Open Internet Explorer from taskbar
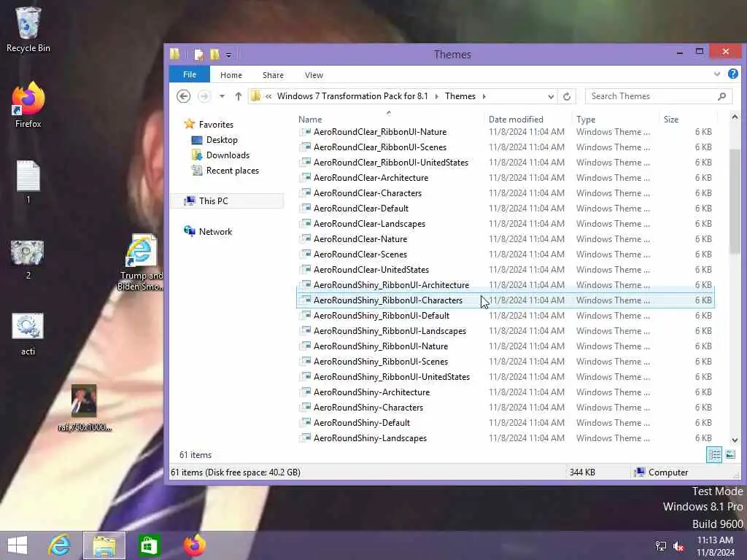This screenshot has width=747, height=560. pyautogui.click(x=59, y=545)
